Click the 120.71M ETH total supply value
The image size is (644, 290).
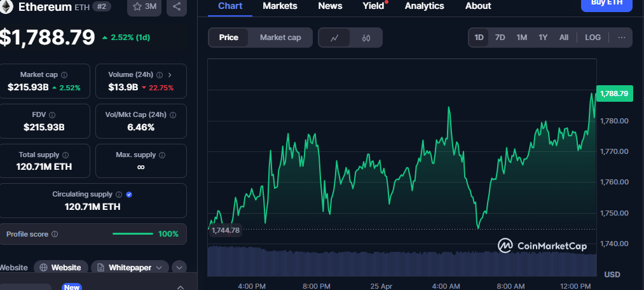(44, 167)
